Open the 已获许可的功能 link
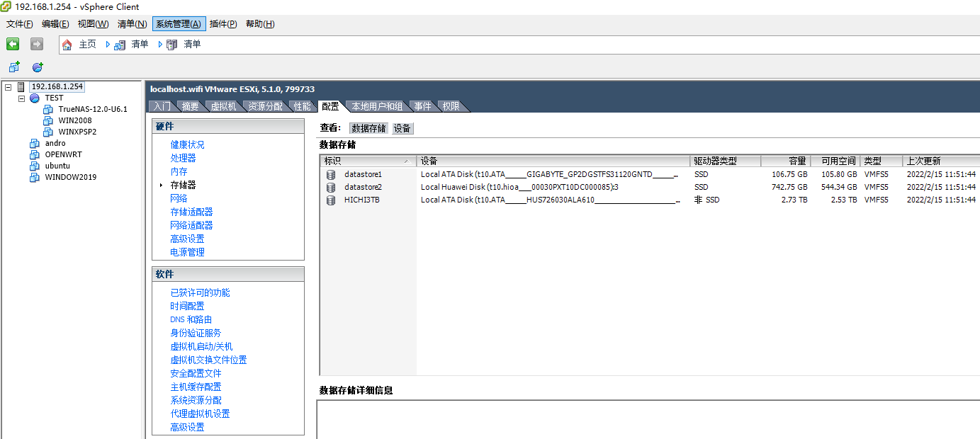Image resolution: width=980 pixels, height=439 pixels. pos(200,292)
